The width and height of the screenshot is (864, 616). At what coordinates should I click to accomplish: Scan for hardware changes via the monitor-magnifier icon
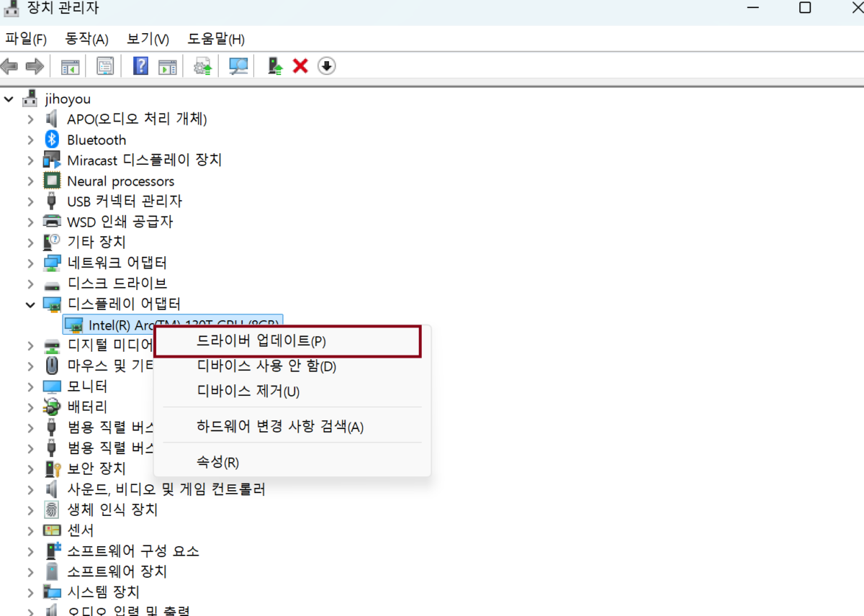[238, 67]
